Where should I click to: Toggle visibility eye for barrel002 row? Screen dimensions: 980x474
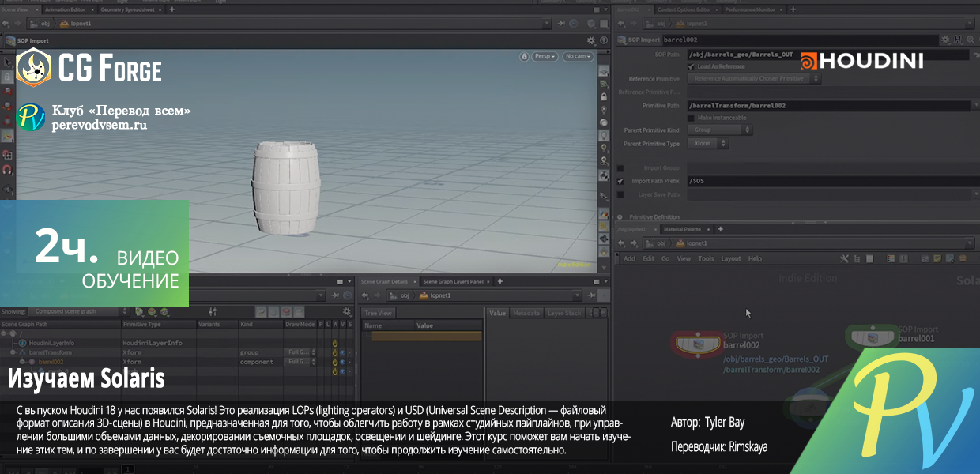pos(342,362)
